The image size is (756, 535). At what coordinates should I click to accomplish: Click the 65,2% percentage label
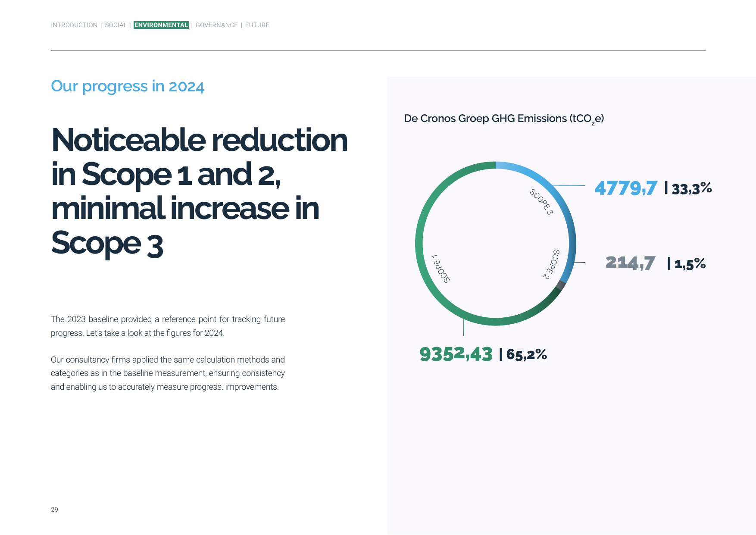(527, 354)
